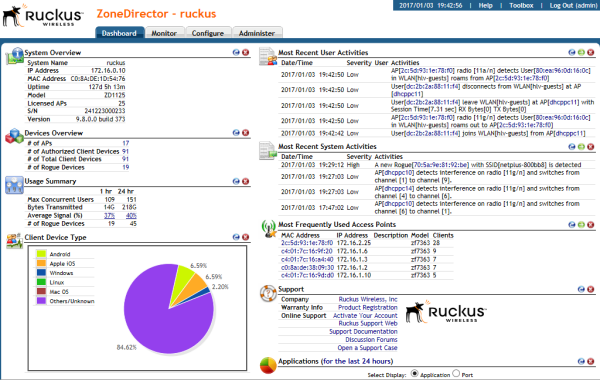Click the Log Out (admin) link
The width and height of the screenshot is (600, 380).
tap(573, 5)
